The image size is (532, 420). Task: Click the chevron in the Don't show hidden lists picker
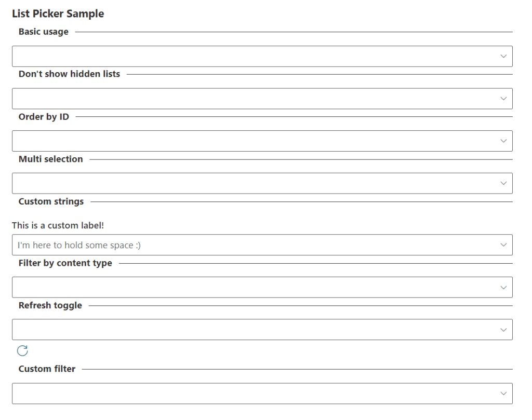pos(503,99)
